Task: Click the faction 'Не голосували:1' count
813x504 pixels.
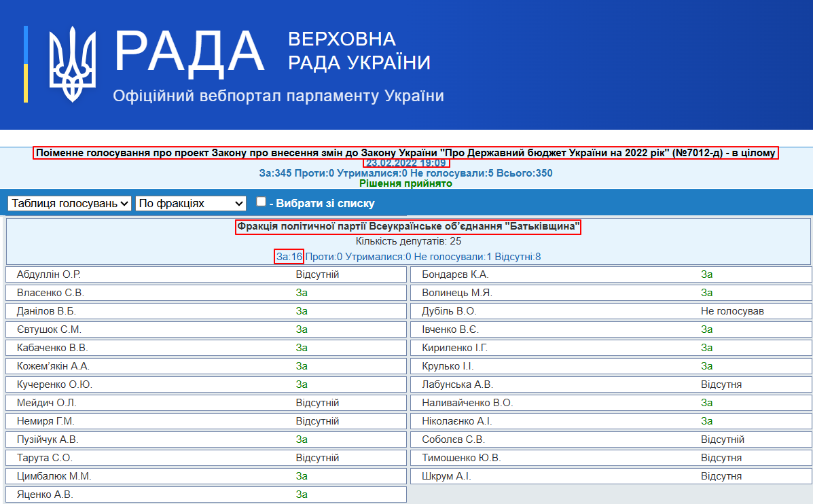Action: (452, 257)
